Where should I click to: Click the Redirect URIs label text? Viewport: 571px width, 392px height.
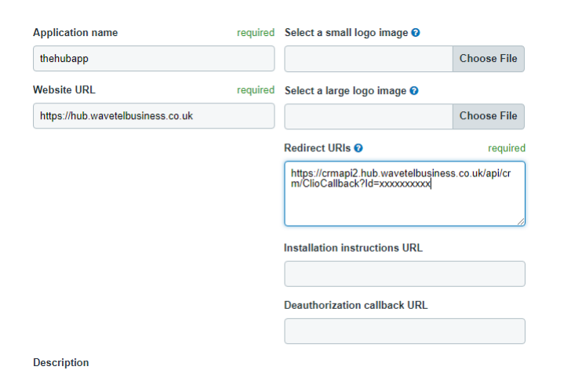(317, 148)
